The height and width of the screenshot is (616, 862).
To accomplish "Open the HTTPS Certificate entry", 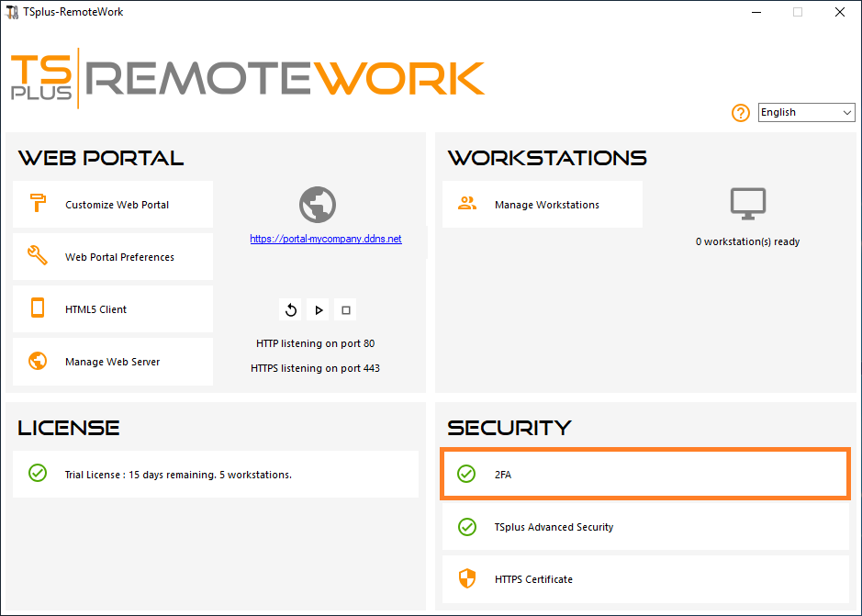I will coord(643,579).
